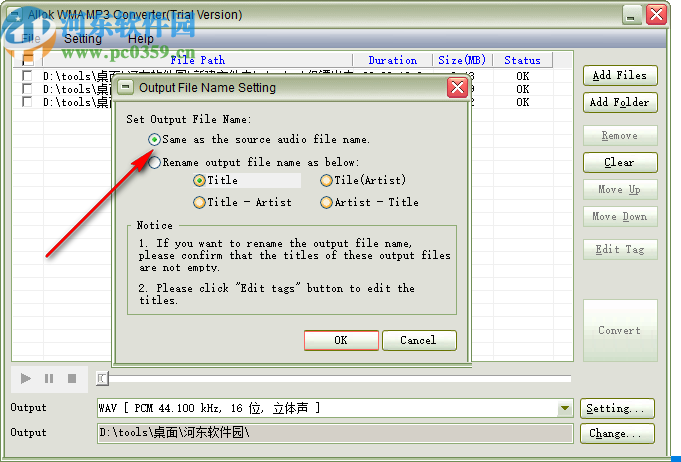Stop audio playback

click(72, 379)
